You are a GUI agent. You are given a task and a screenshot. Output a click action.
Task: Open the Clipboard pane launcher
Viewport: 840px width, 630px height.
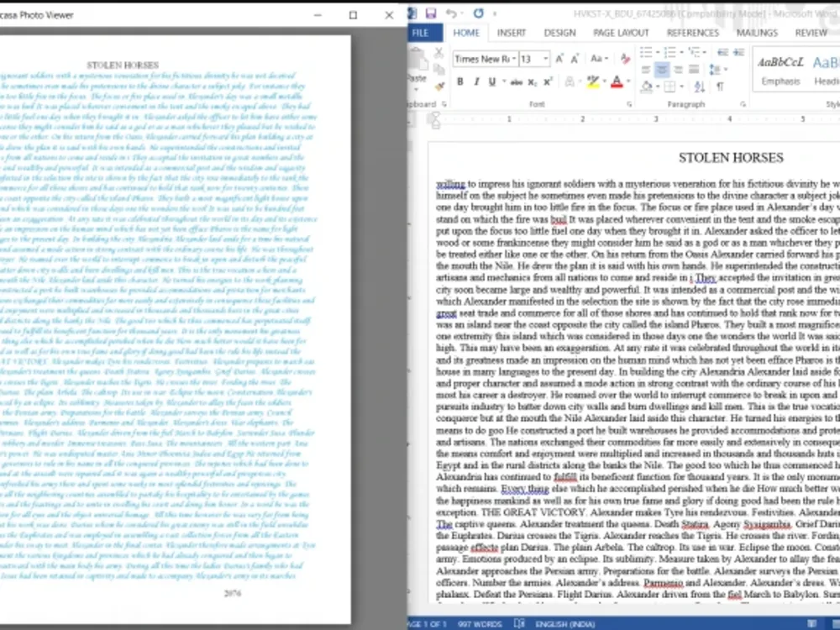(x=444, y=104)
